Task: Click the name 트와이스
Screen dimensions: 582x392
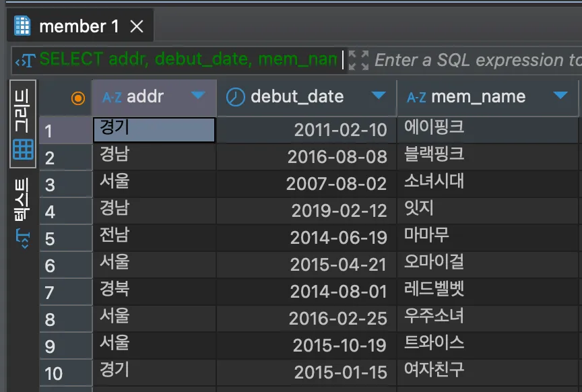Action: (x=434, y=342)
